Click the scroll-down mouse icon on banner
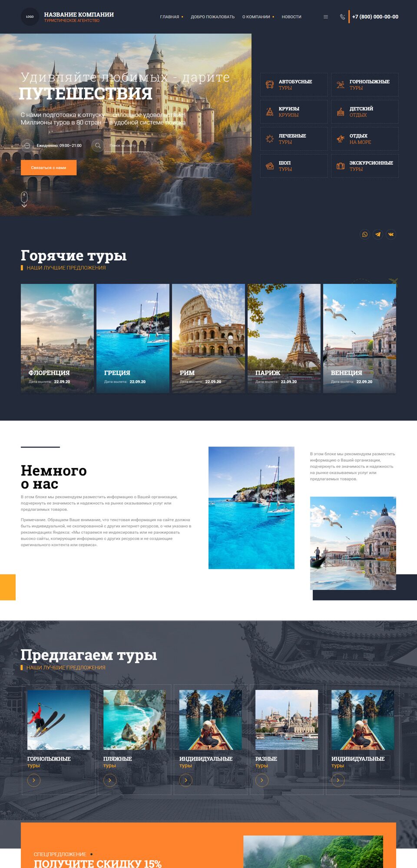 (24, 199)
